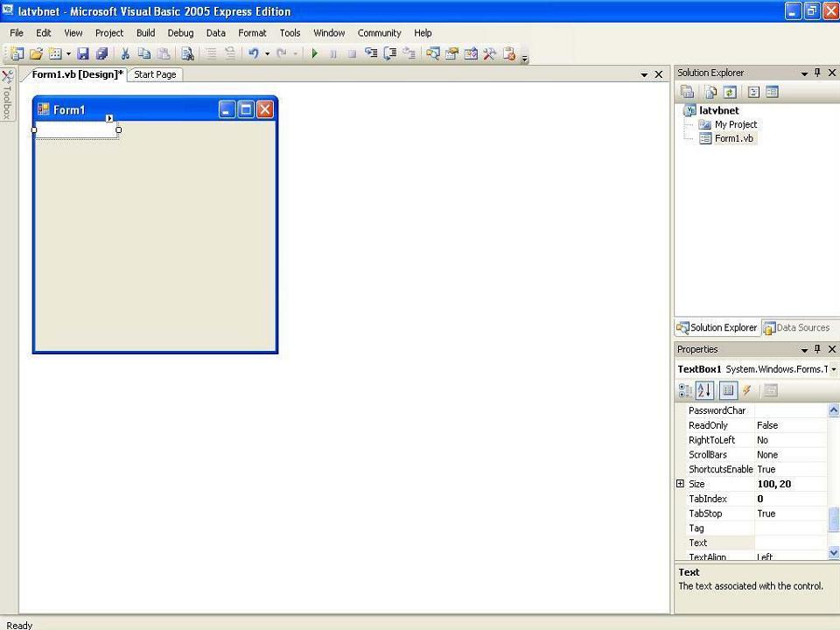Toggle Alphabetical sort in Properties panel
The image size is (840, 630).
coord(704,390)
